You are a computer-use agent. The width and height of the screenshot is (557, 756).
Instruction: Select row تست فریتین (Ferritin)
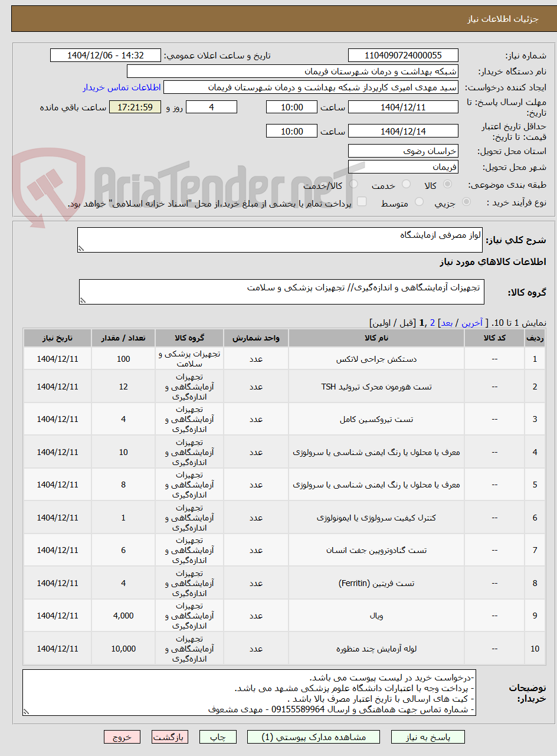point(284,583)
